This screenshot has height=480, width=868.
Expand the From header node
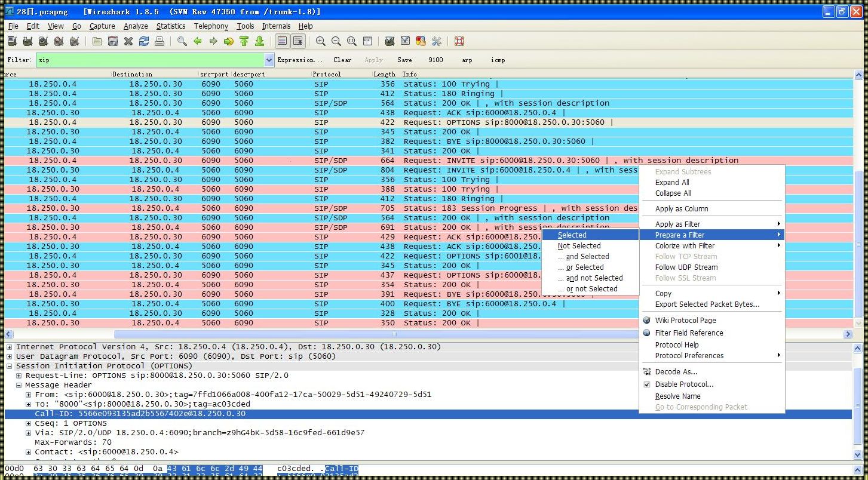[x=29, y=395]
